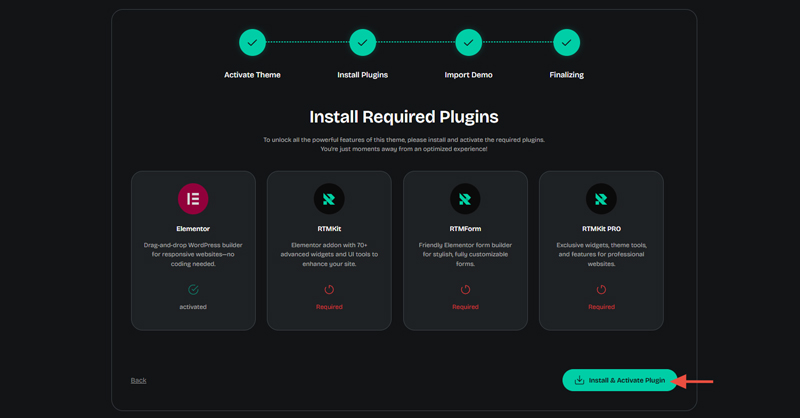Image resolution: width=800 pixels, height=418 pixels.
Task: Click the Install Required Plugins heading
Action: click(x=404, y=117)
